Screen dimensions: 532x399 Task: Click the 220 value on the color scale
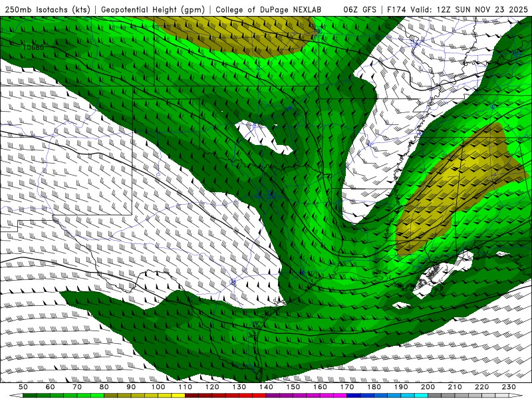coord(481,387)
